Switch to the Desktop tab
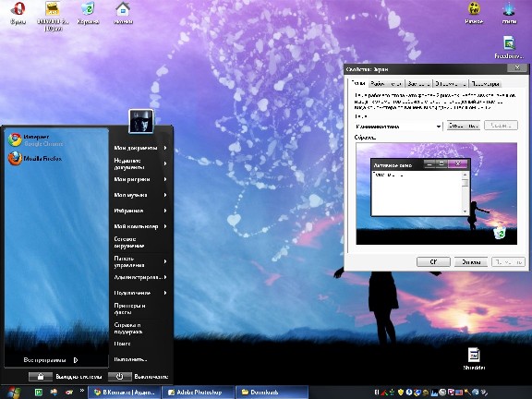 [x=386, y=84]
